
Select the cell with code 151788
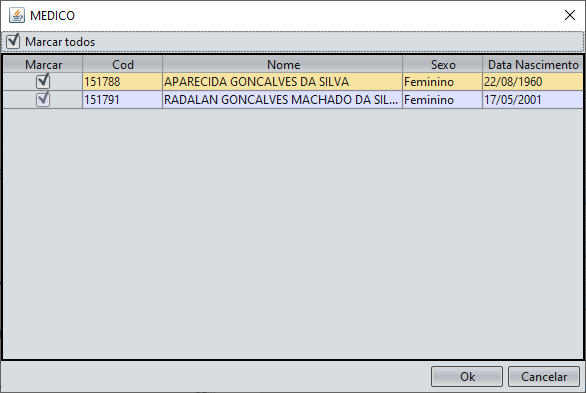click(x=123, y=81)
